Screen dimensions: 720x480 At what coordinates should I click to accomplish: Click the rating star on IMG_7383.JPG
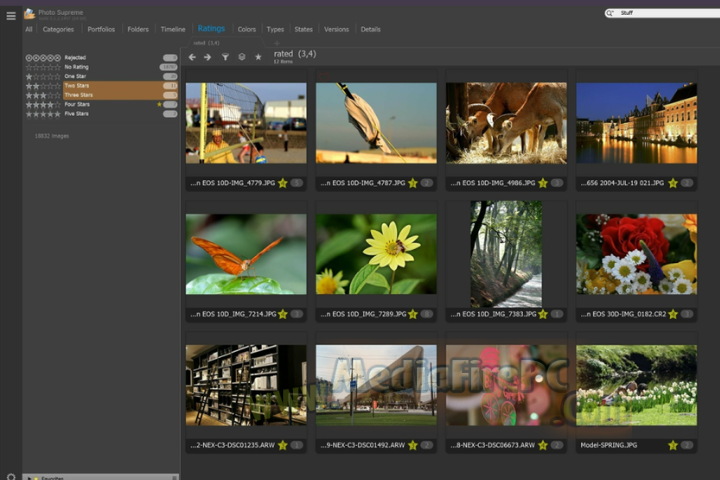pyautogui.click(x=543, y=314)
